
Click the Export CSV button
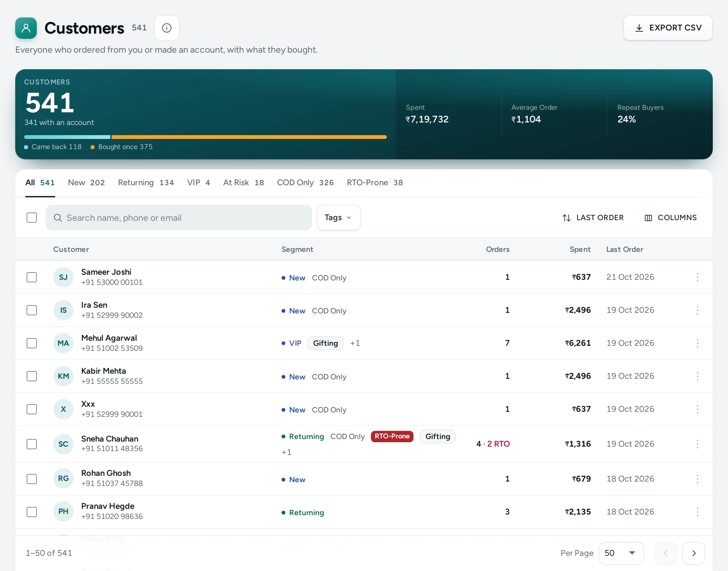click(x=668, y=28)
